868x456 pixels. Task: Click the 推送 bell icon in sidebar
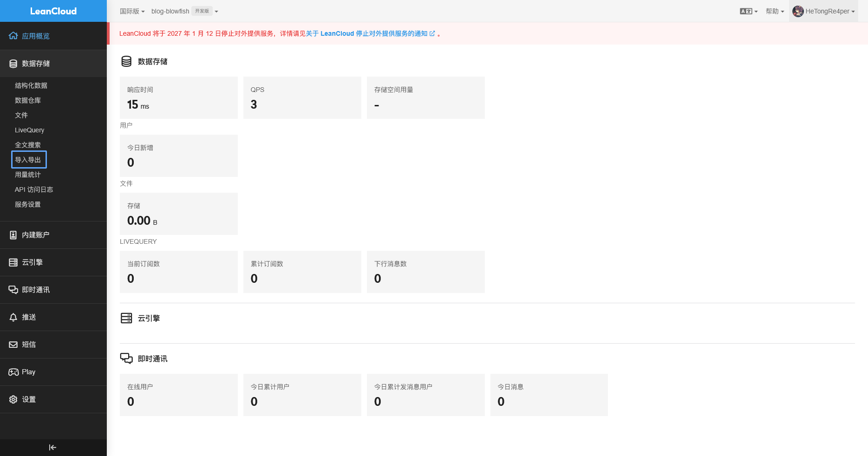click(x=13, y=317)
